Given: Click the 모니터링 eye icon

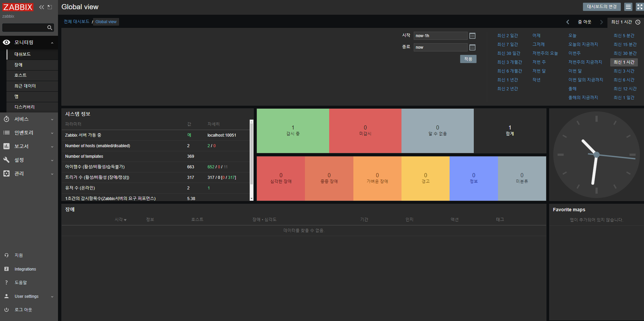Looking at the screenshot, I should pos(6,42).
